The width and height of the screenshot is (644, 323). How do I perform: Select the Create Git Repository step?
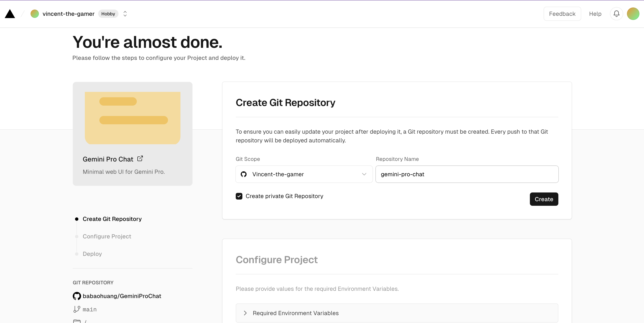(x=112, y=219)
